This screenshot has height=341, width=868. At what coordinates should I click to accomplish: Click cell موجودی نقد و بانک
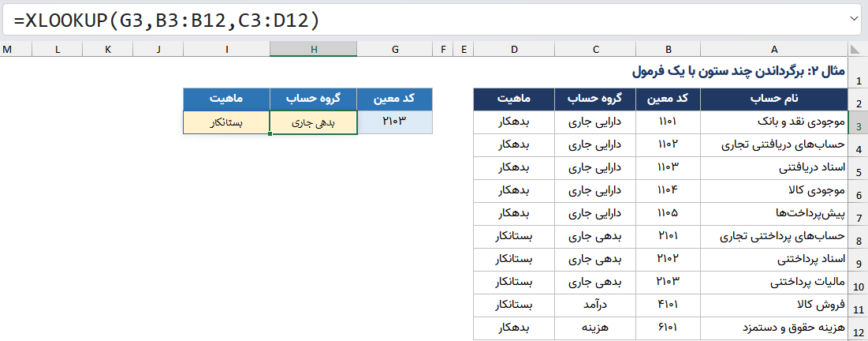pyautogui.click(x=774, y=122)
